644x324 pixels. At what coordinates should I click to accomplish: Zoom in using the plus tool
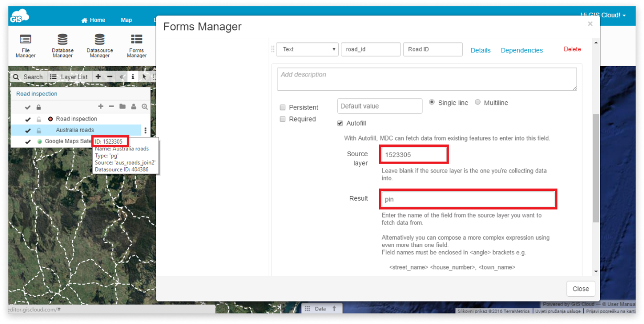coord(98,77)
